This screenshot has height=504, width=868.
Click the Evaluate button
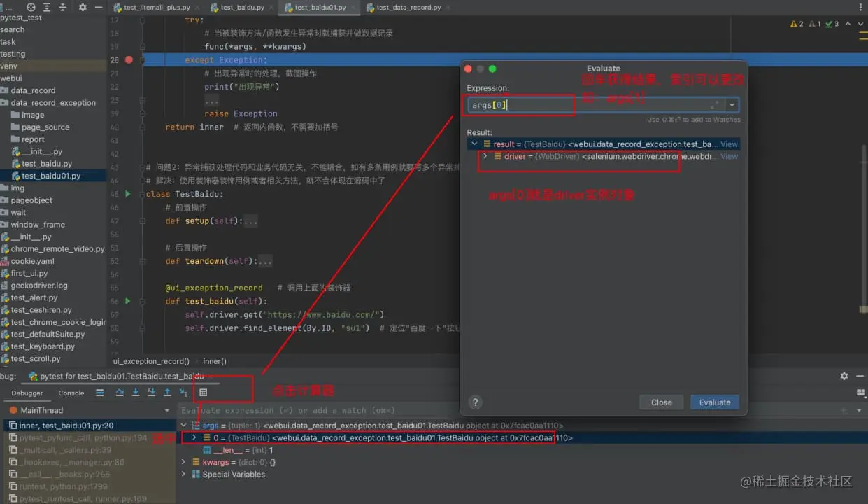pyautogui.click(x=715, y=402)
